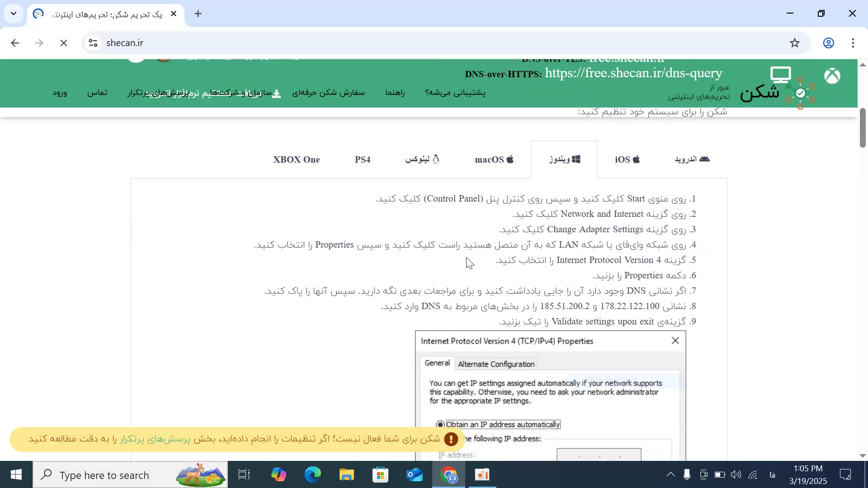
Task: Open the Windows Start menu
Action: pos(16,475)
